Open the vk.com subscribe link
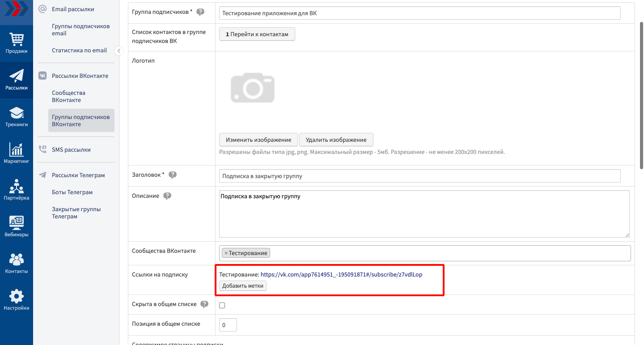Viewport: 644px width, 345px height. click(x=341, y=275)
